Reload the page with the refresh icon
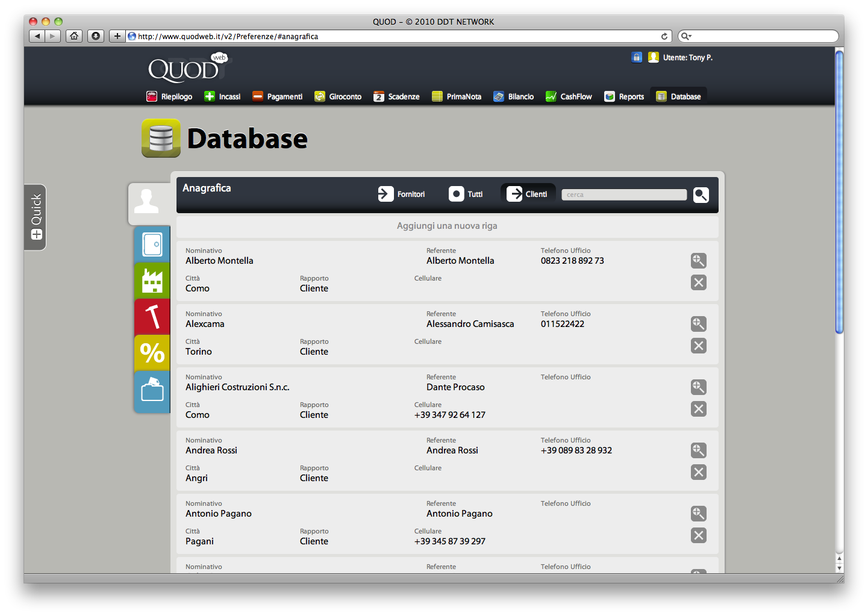 click(x=664, y=36)
